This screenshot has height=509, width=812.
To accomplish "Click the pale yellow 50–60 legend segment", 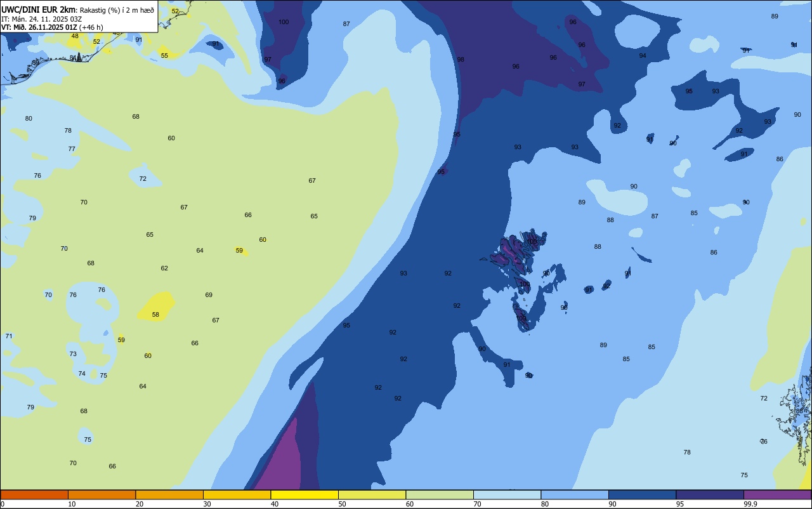I will (372, 494).
